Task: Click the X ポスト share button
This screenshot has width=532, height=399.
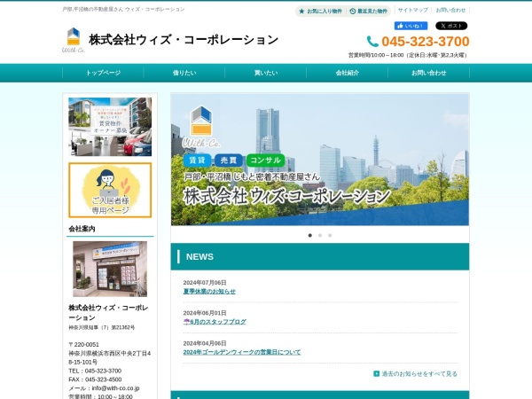Action: (451, 26)
